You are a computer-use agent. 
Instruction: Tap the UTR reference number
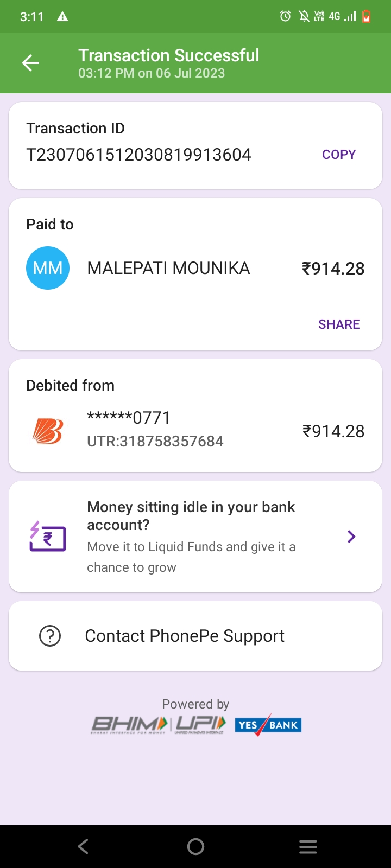click(x=155, y=441)
